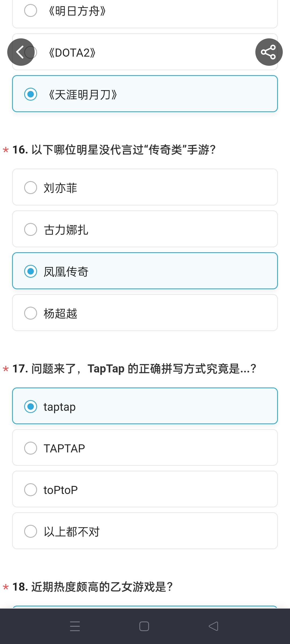Choose 古力娜扎 radio option
Viewport: 290px width, 644px height.
point(145,229)
